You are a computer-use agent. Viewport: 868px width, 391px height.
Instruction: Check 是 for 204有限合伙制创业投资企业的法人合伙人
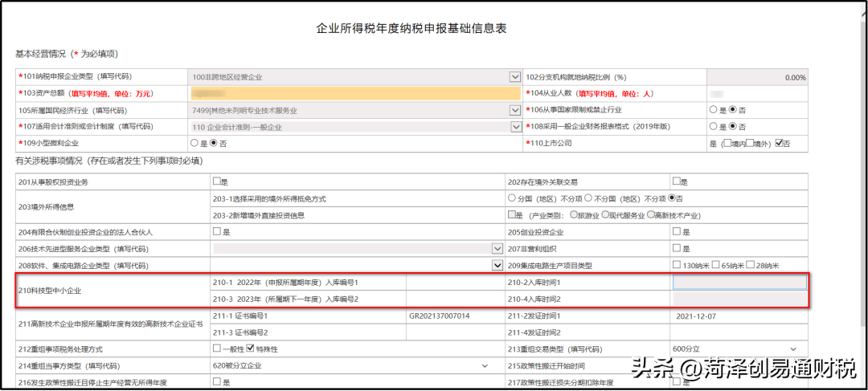[217, 232]
